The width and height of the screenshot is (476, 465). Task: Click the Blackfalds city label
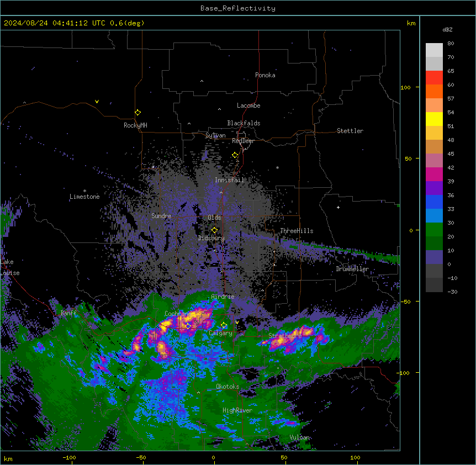tap(244, 123)
